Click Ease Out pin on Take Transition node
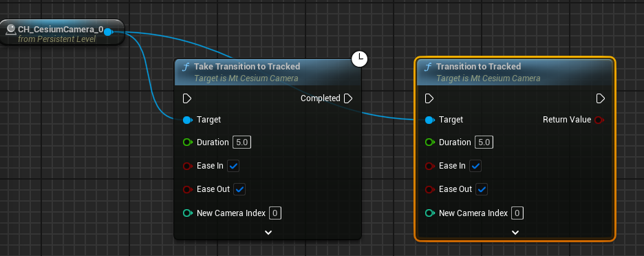 (188, 189)
